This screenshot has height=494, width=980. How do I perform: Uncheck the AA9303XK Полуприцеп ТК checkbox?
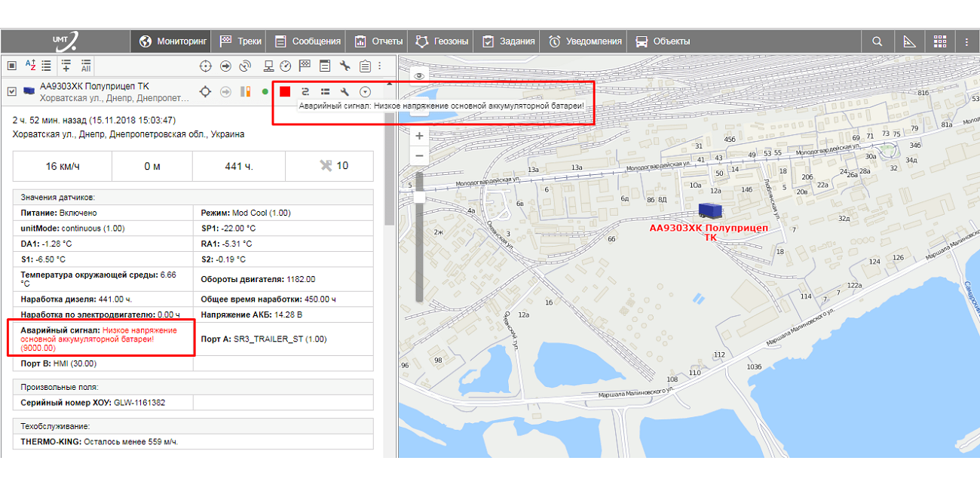pos(11,91)
